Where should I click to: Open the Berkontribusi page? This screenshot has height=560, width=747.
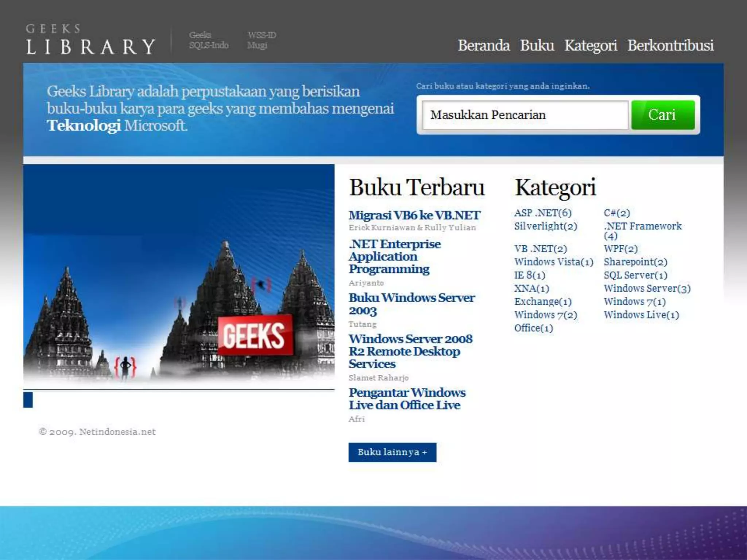coord(670,46)
